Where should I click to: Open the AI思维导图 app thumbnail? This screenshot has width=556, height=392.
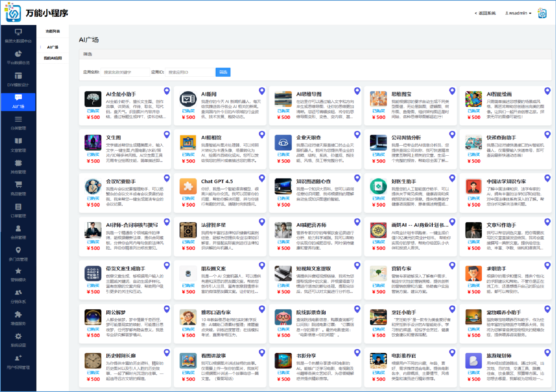pos(283,99)
